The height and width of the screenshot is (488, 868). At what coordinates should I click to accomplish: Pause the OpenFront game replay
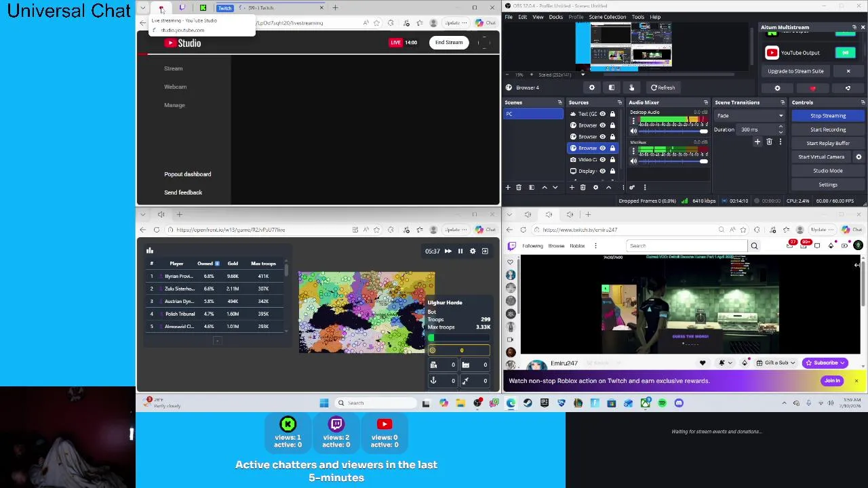click(x=460, y=251)
